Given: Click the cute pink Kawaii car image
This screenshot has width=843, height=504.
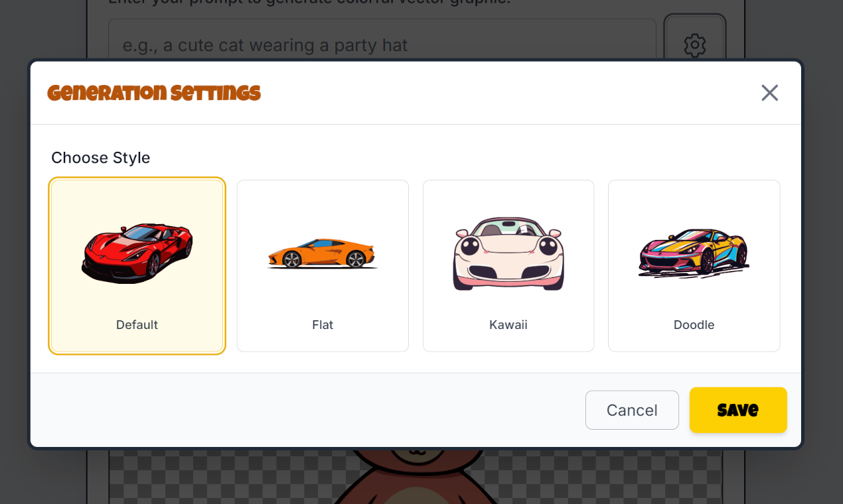Looking at the screenshot, I should click(508, 254).
